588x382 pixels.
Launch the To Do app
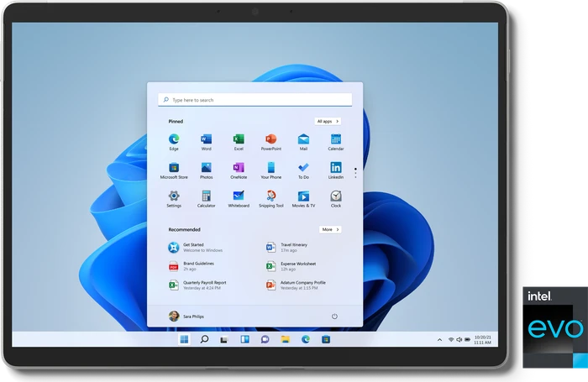[x=303, y=170]
